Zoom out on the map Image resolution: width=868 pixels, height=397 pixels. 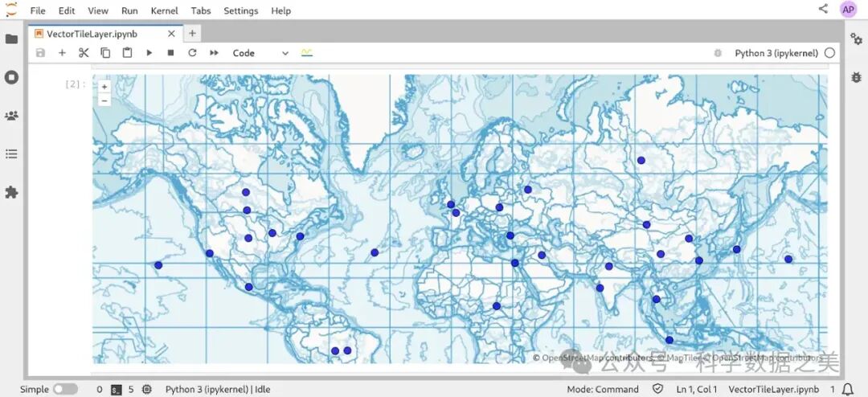click(x=104, y=100)
